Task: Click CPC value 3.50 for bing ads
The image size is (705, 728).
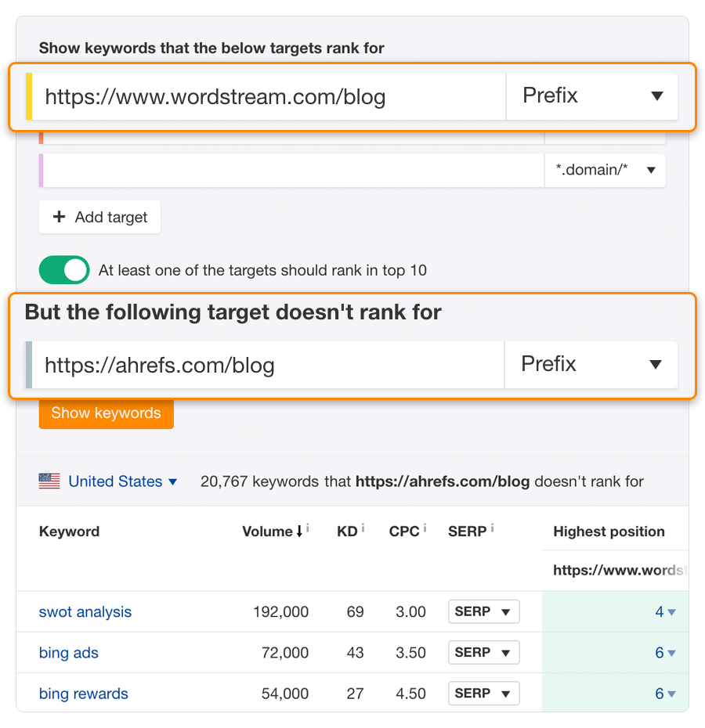Action: point(410,653)
